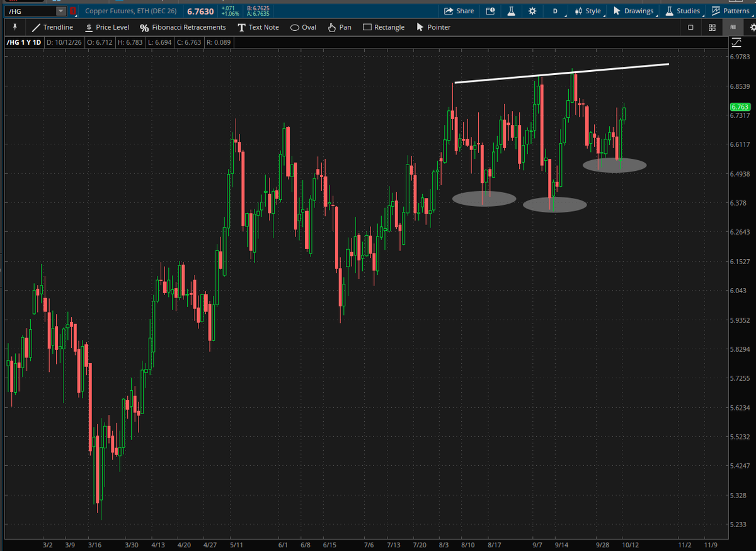Open the calendar events icon
Screen dimensions: 756x551
pos(490,11)
